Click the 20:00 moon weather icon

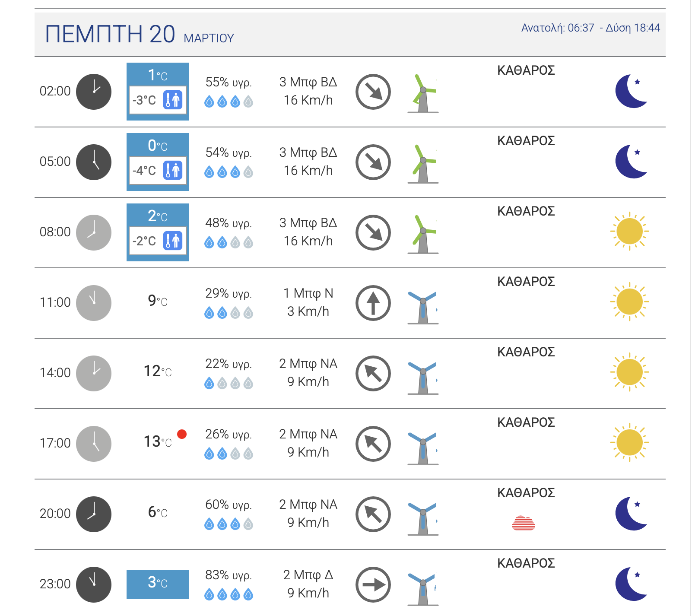pyautogui.click(x=631, y=514)
